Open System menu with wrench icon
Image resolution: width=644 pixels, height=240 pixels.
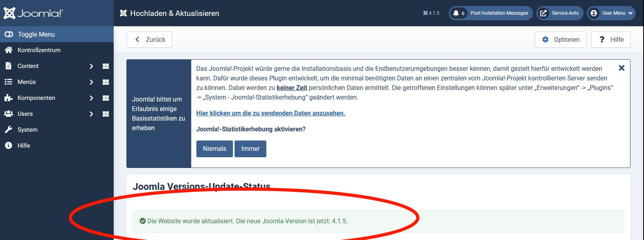[x=57, y=130]
